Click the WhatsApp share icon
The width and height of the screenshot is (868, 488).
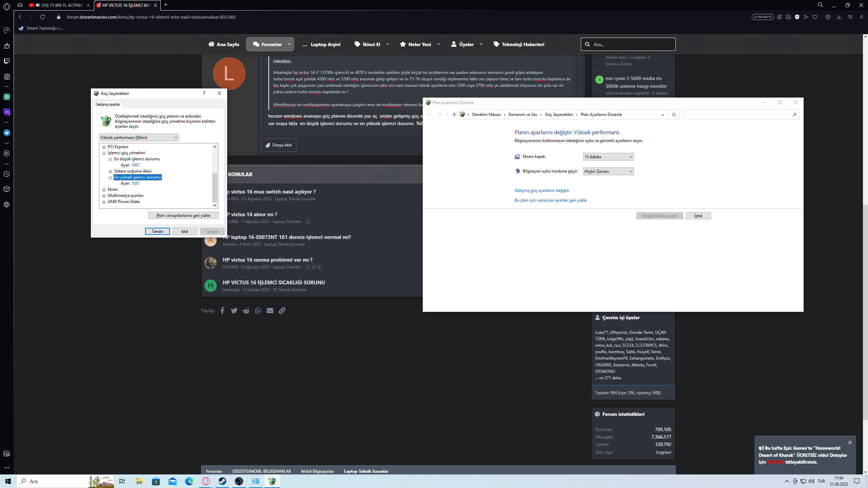pos(258,310)
